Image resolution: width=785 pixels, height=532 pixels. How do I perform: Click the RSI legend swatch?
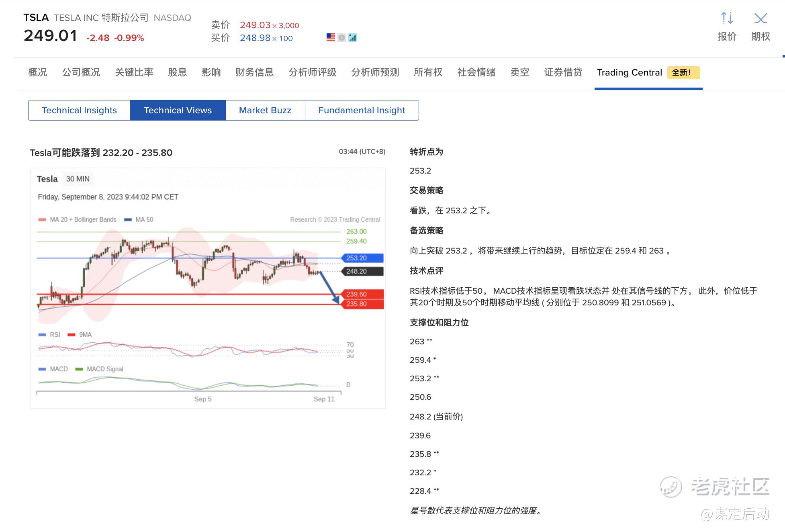click(x=42, y=335)
